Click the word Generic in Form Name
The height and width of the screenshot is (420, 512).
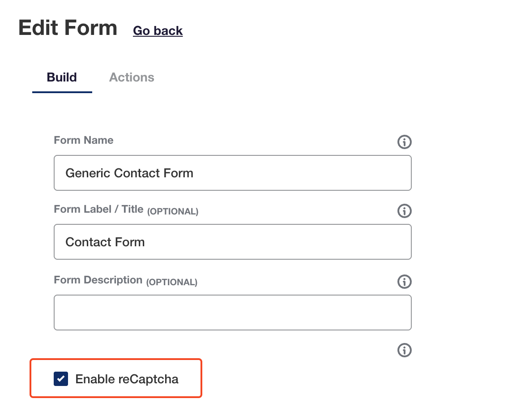88,173
